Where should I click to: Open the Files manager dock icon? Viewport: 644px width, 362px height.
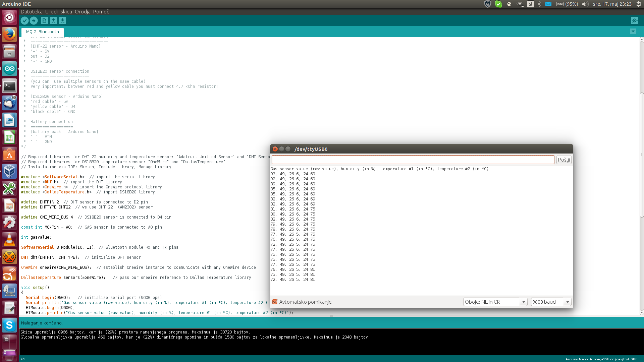click(9, 52)
